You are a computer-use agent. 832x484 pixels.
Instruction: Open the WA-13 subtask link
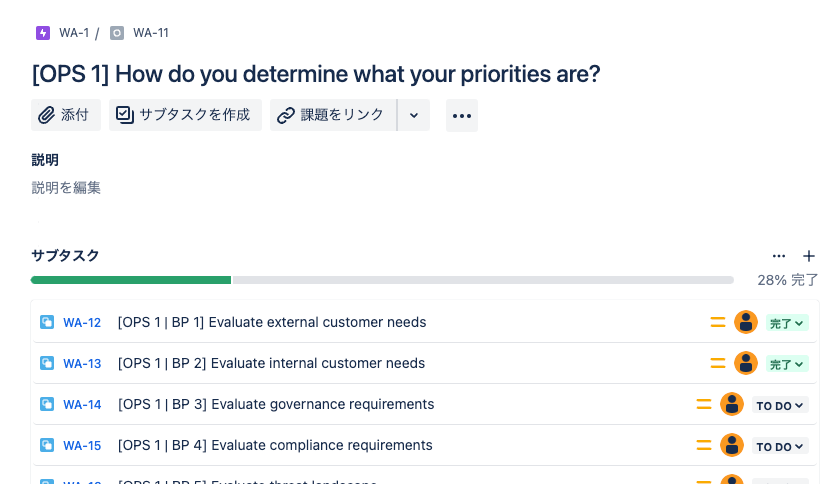(82, 364)
